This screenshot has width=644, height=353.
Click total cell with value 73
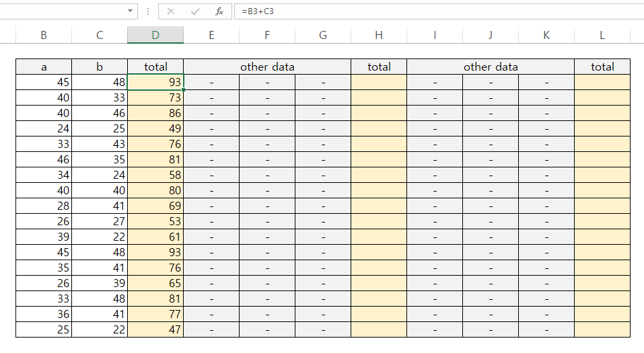click(155, 97)
